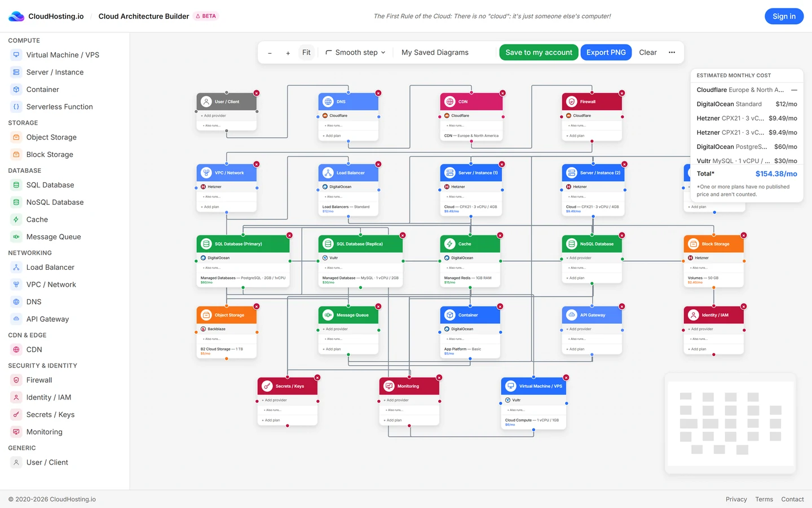
Task: Zoom in with the plus button
Action: click(x=288, y=52)
